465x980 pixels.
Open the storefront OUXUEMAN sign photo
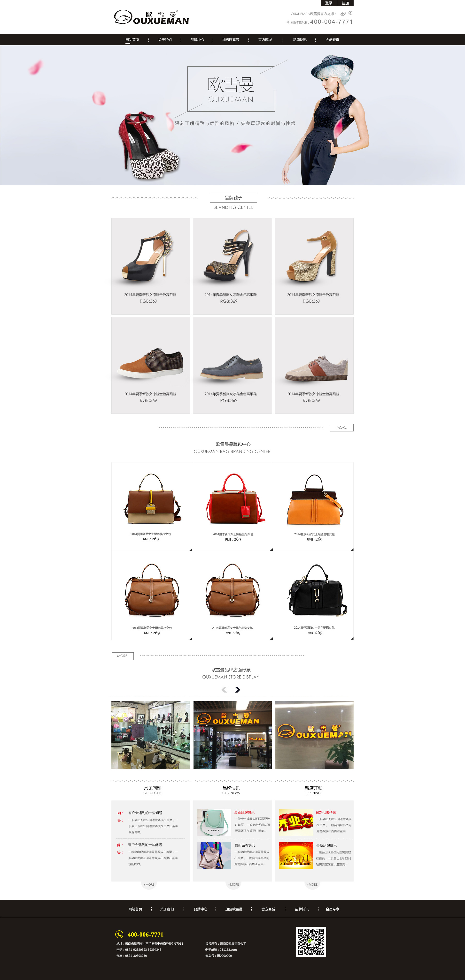232,735
